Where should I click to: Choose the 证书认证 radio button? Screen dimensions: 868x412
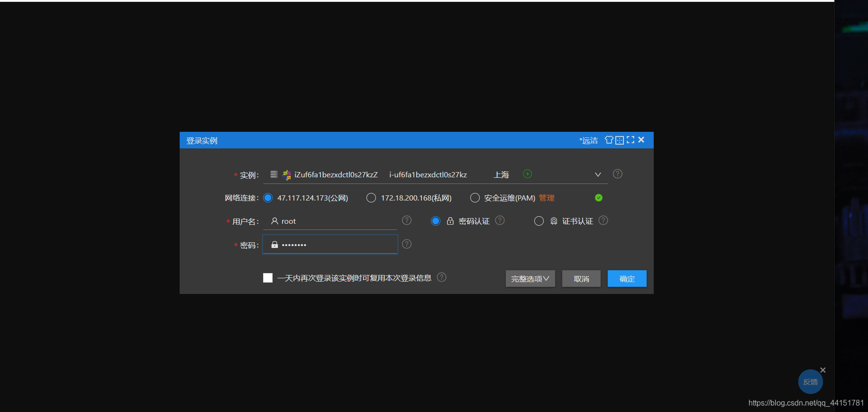click(539, 221)
